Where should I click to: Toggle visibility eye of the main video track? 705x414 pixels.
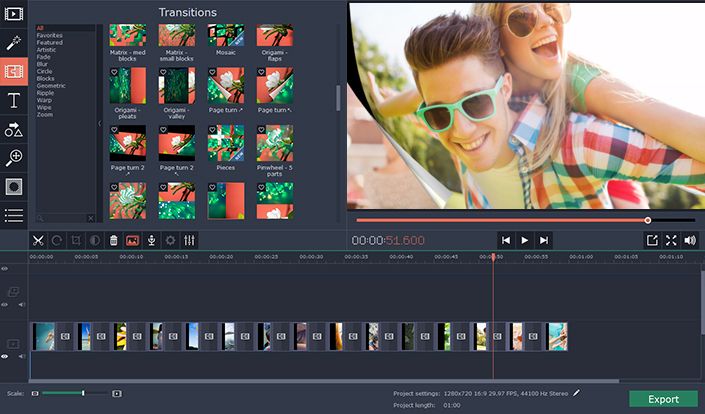(x=5, y=356)
